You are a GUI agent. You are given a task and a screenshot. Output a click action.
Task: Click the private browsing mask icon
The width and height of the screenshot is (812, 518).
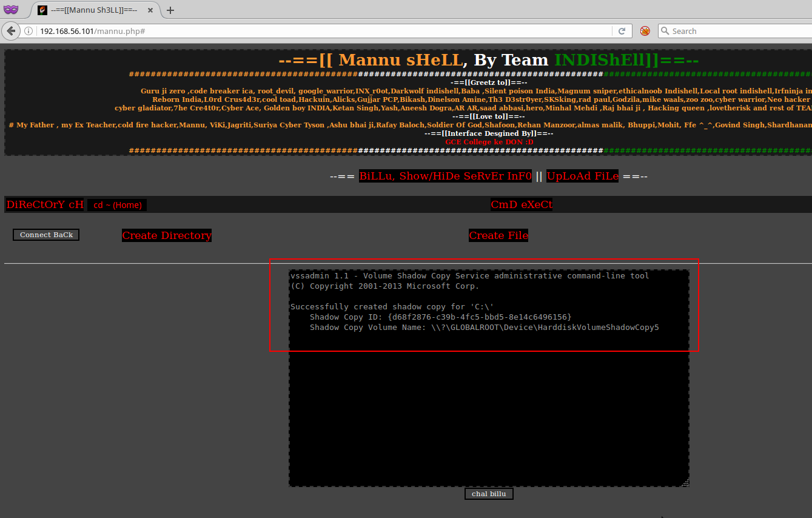coord(10,10)
